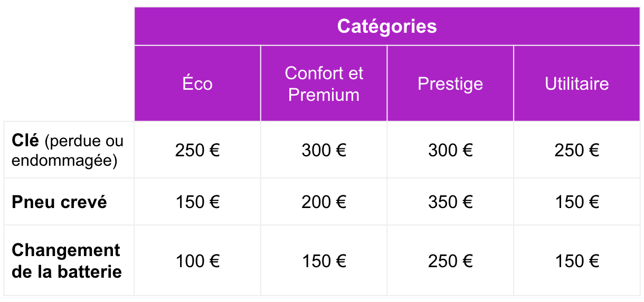
Task: Click the Prestige tire price 350 €
Action: (x=450, y=202)
